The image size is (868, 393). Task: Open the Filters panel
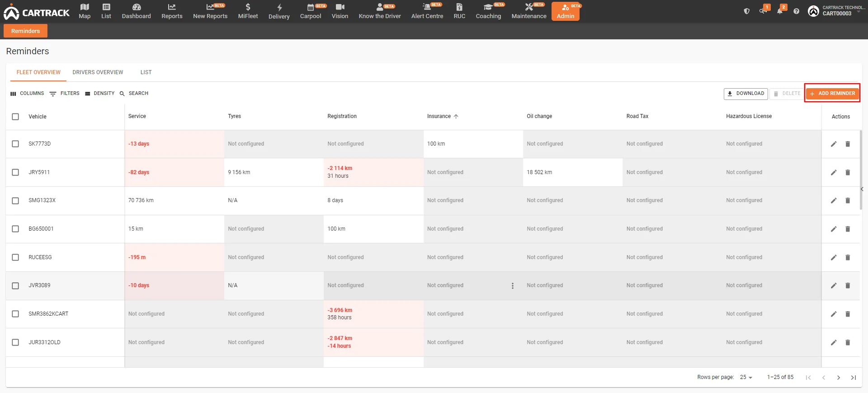(x=64, y=94)
